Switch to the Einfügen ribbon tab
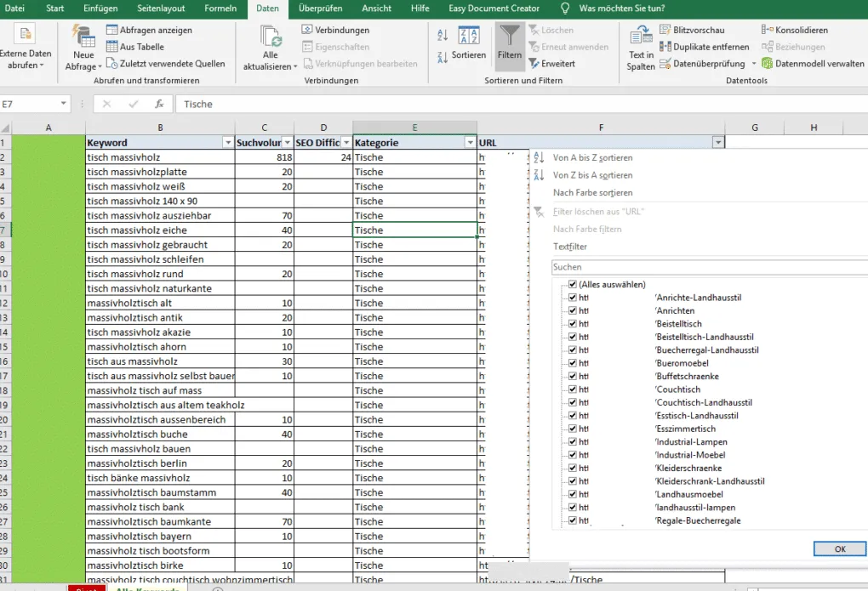Viewport: 868px width, 591px height. 100,9
